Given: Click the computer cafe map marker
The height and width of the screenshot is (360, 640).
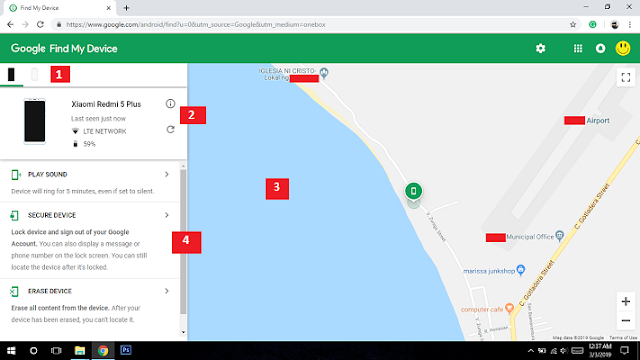Looking at the screenshot, I should pyautogui.click(x=509, y=308).
